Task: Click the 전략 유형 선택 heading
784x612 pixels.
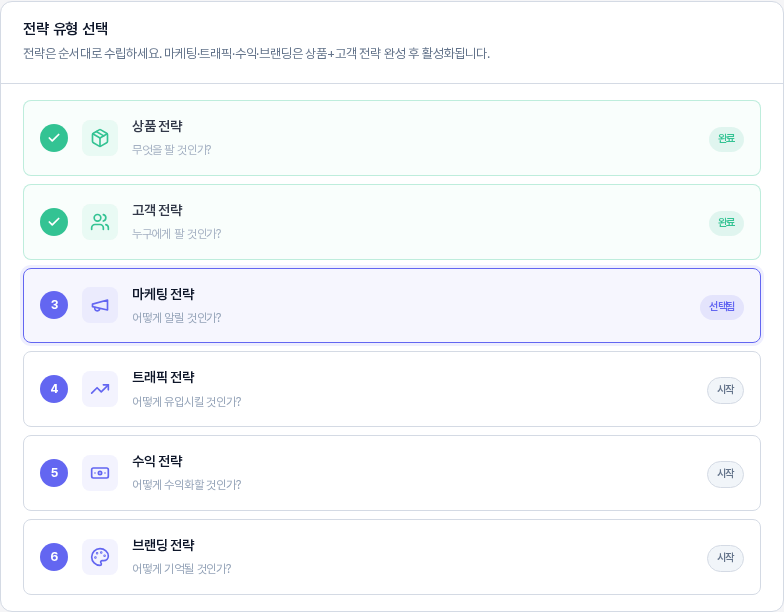Action: [x=66, y=29]
